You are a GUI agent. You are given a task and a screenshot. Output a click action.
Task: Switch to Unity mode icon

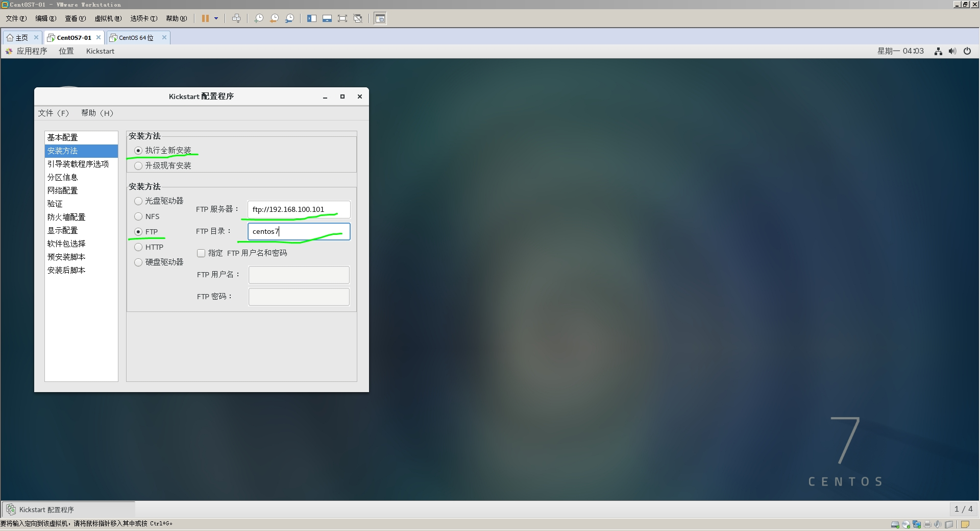pyautogui.click(x=358, y=18)
